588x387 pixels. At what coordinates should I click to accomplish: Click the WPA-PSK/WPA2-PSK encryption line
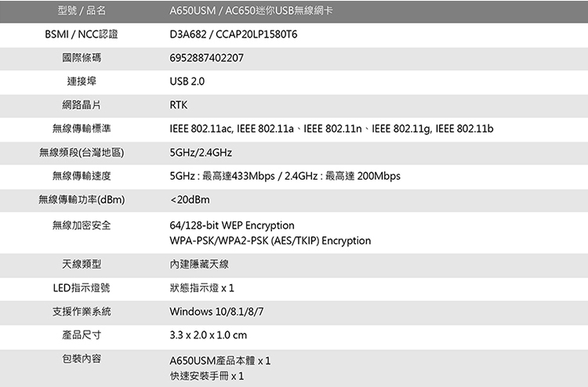(270, 240)
